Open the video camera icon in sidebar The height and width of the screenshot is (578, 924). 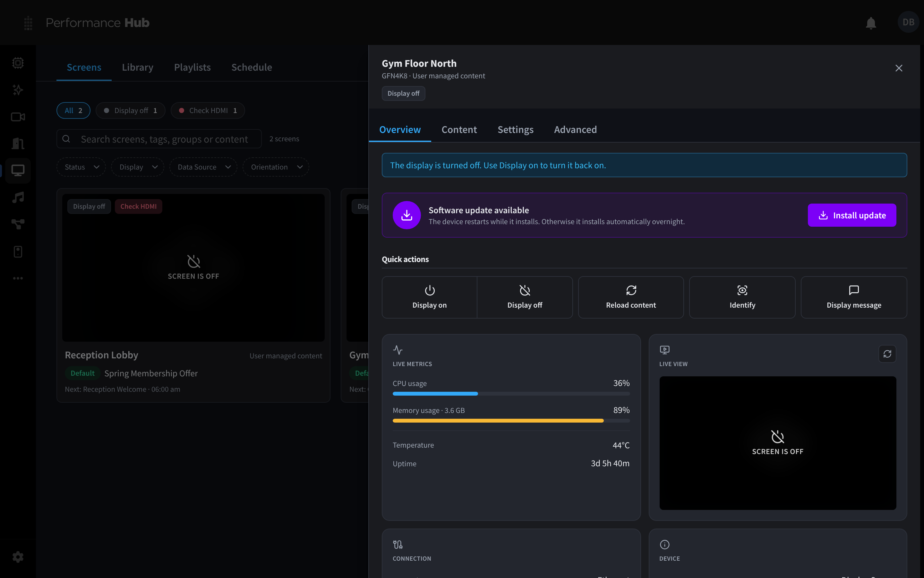tap(18, 117)
